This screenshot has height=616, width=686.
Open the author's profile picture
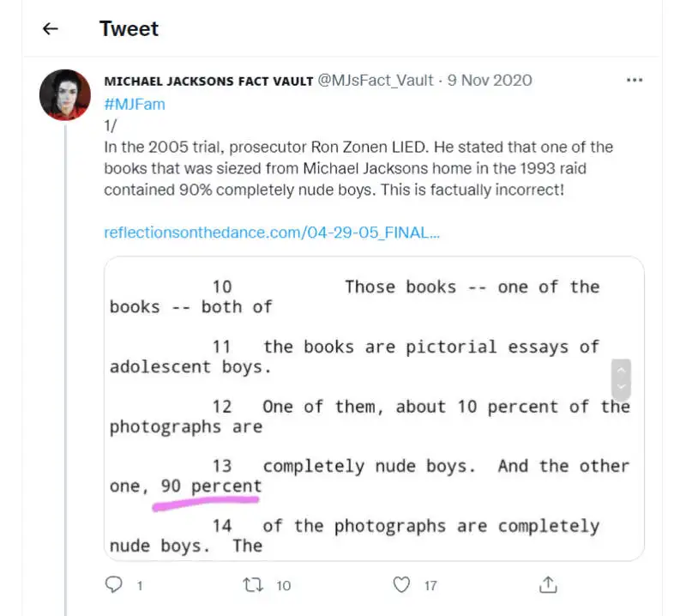pos(65,94)
